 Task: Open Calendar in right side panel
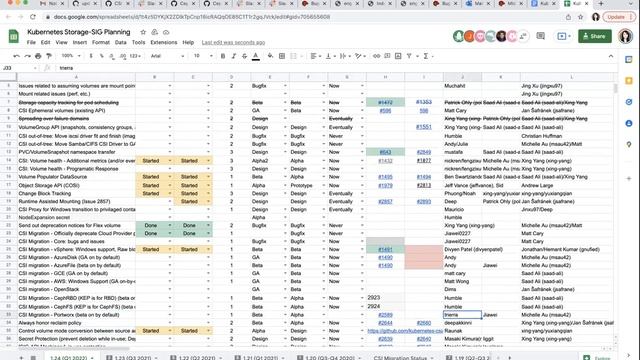coord(629,60)
